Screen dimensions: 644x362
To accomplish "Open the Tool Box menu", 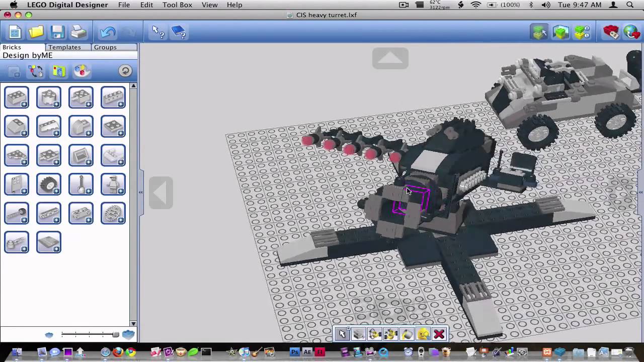I will (x=177, y=5).
